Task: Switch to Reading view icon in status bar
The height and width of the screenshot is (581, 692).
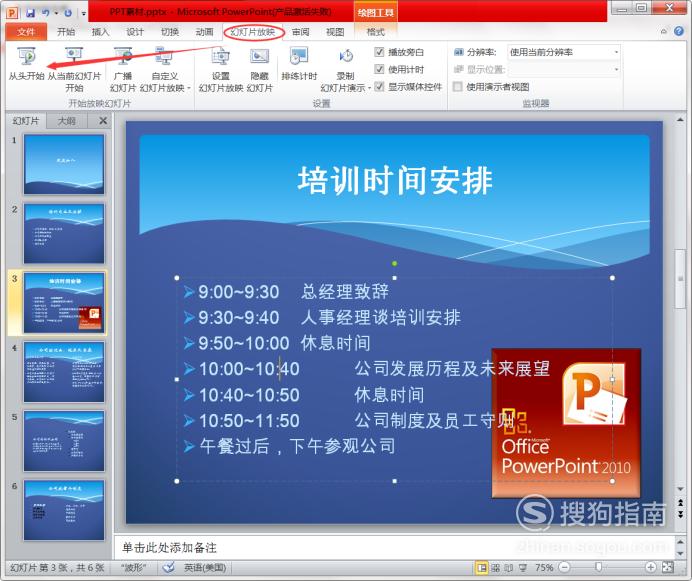Action: pyautogui.click(x=509, y=567)
